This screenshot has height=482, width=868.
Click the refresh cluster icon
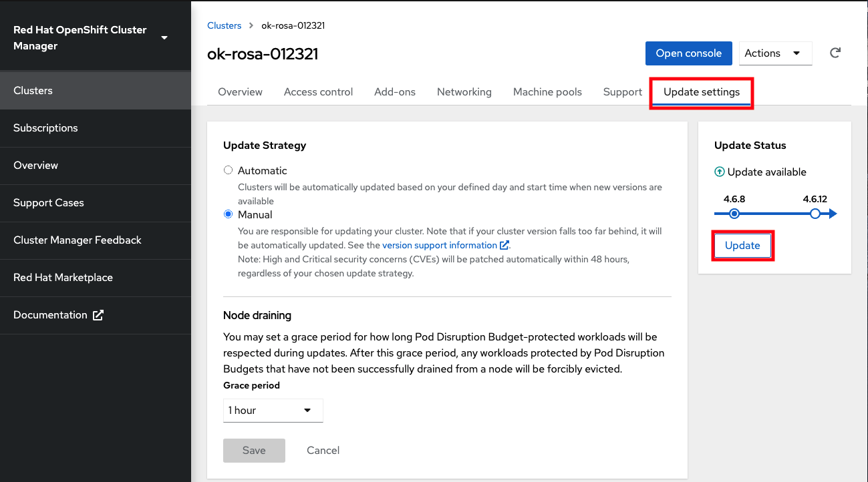(x=835, y=53)
